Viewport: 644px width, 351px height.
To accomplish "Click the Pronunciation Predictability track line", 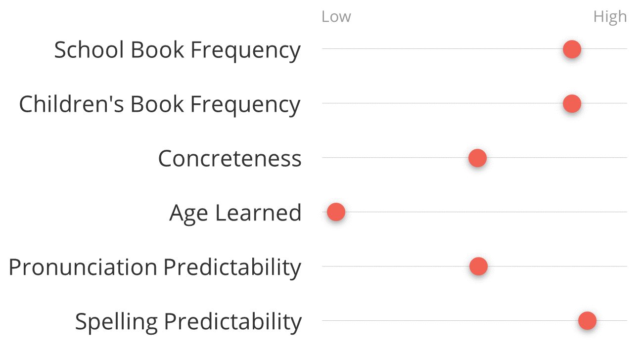I will pyautogui.click(x=474, y=266).
